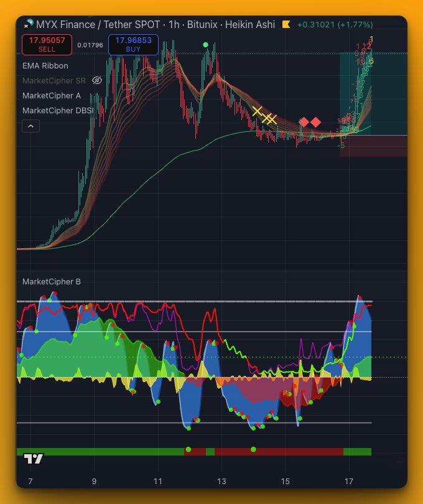Click the blue BUY price button
Viewport: 423px width, 504px height.
click(x=133, y=45)
